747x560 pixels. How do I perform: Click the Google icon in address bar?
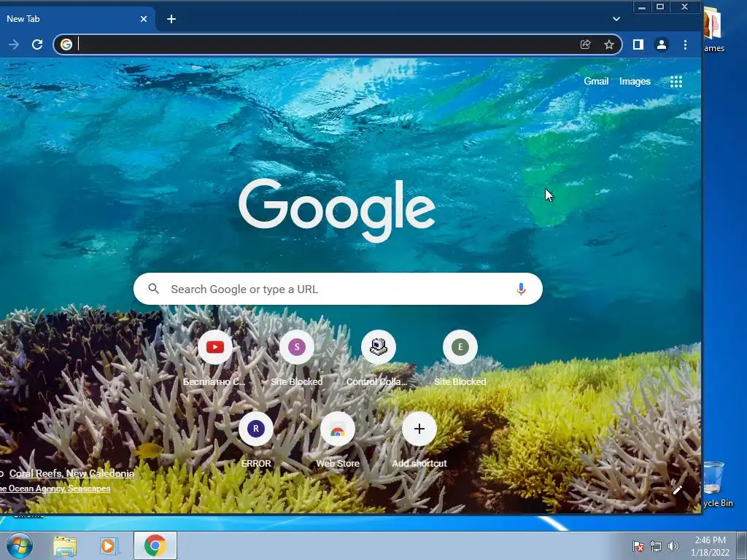[66, 44]
